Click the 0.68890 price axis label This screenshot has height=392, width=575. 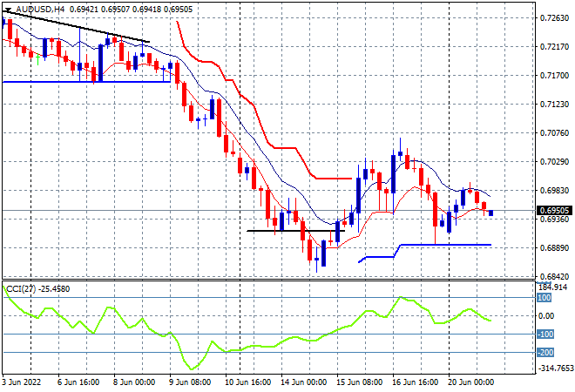(554, 248)
